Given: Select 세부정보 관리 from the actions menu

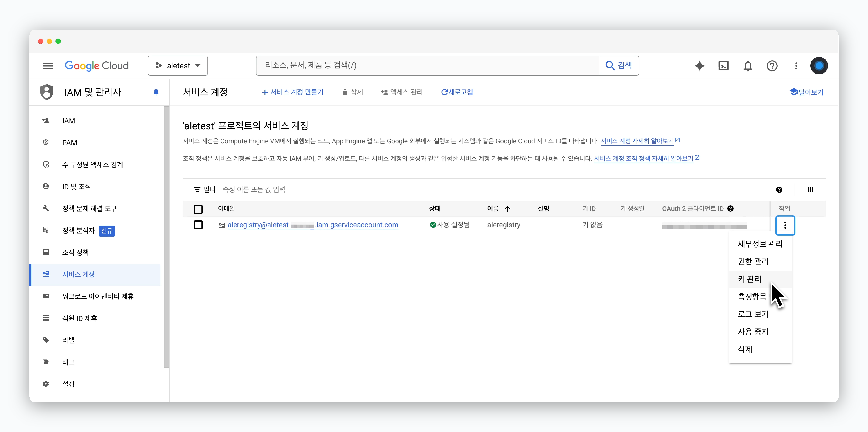Looking at the screenshot, I should click(760, 244).
